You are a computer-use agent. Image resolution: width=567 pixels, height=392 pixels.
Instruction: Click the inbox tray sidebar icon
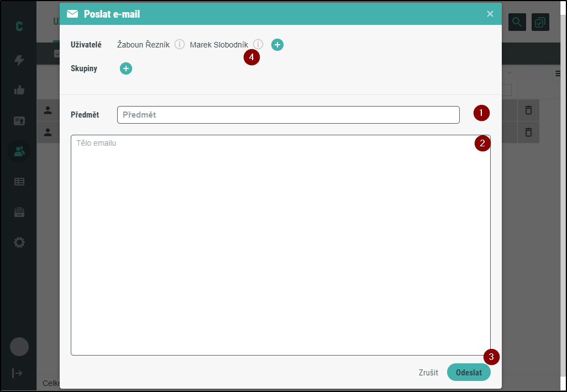[19, 212]
